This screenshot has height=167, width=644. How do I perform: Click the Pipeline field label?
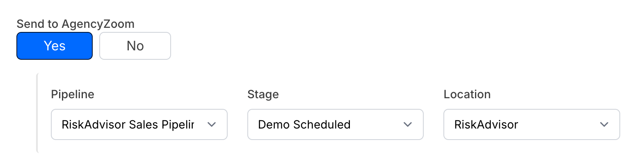(x=73, y=95)
